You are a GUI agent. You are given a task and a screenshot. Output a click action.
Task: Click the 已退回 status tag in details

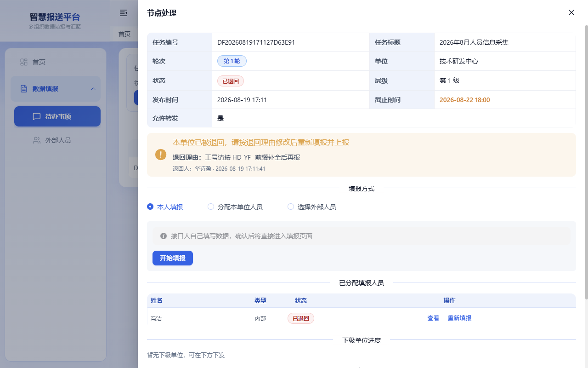(231, 81)
